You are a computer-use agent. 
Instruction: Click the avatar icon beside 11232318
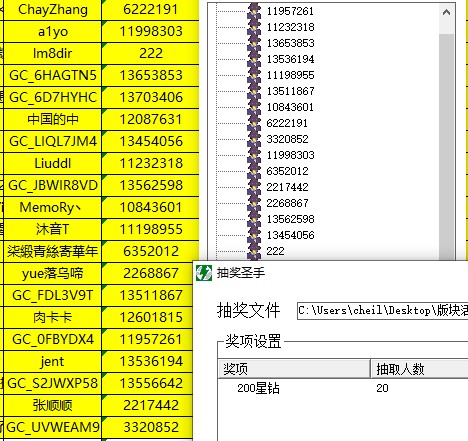click(x=254, y=27)
